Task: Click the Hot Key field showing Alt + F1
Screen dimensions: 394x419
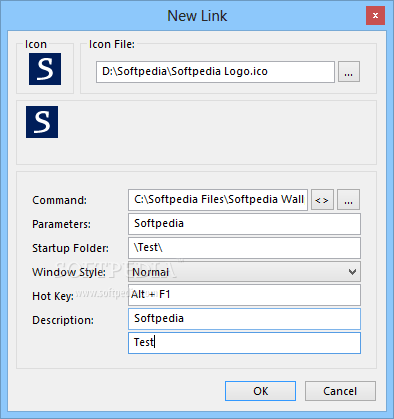Action: tap(244, 295)
